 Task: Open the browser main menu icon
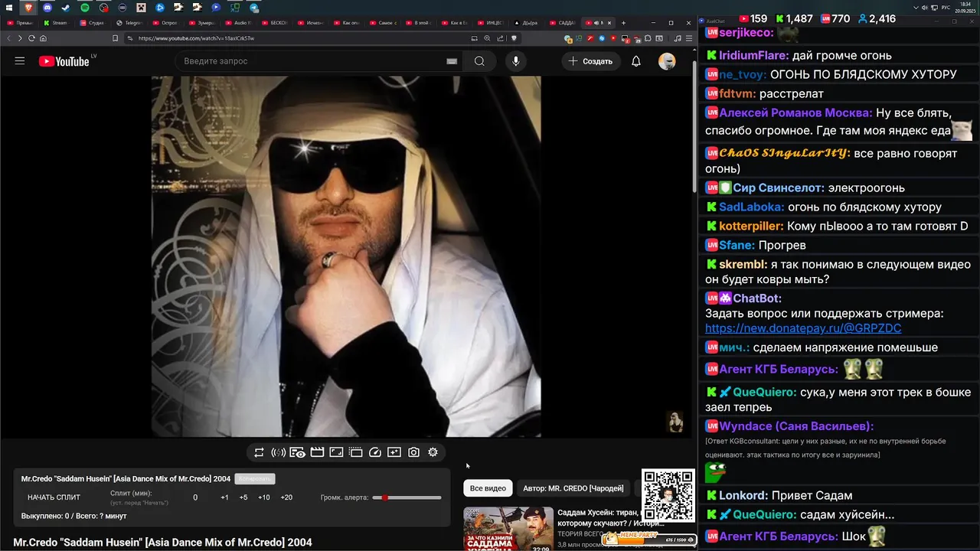point(688,38)
